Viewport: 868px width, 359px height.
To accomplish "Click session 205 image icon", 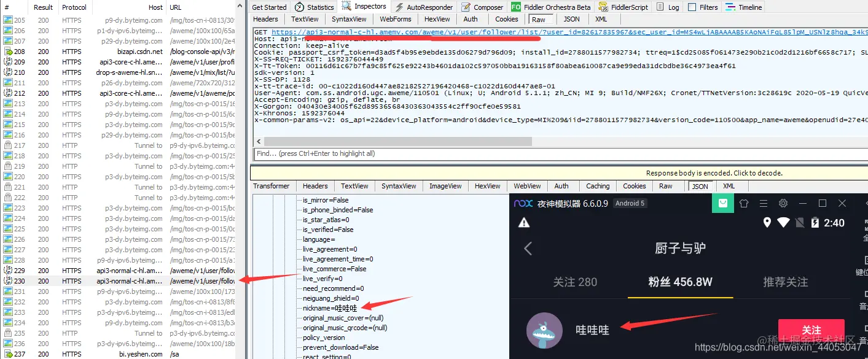I will [x=8, y=20].
